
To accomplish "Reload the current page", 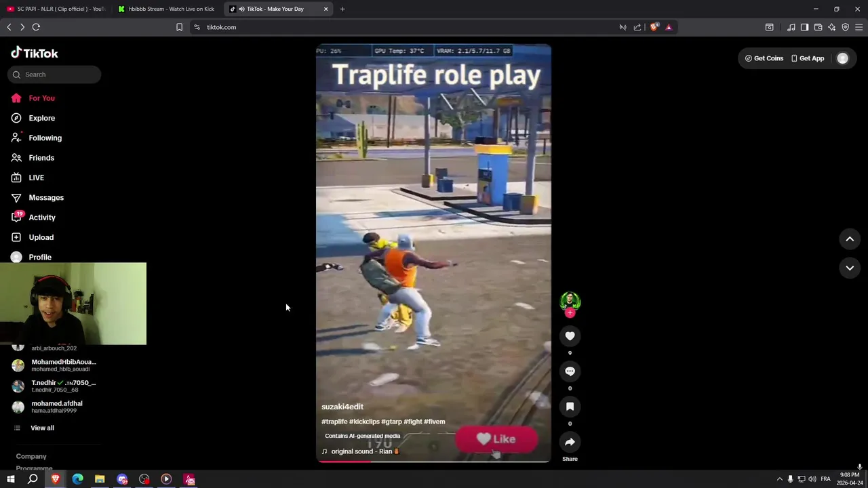I will (36, 27).
